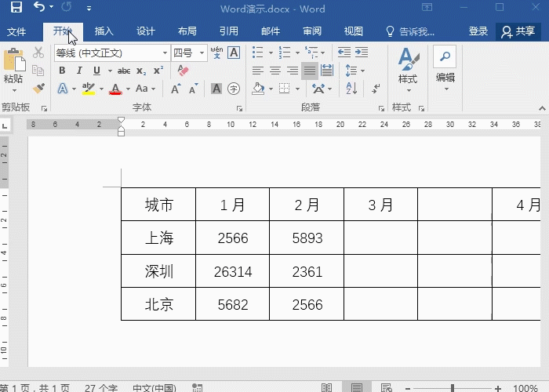Image resolution: width=549 pixels, height=392 pixels.
Task: Click the 告诉我 search box
Action: coord(410,31)
